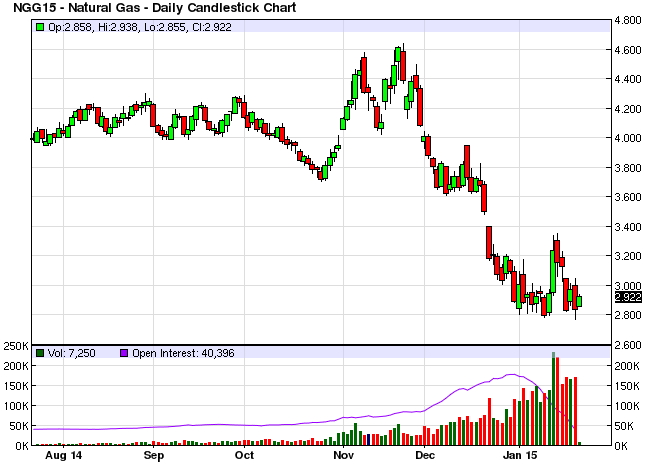Click the Oct date axis label
The image size is (650, 464).
pyautogui.click(x=244, y=455)
